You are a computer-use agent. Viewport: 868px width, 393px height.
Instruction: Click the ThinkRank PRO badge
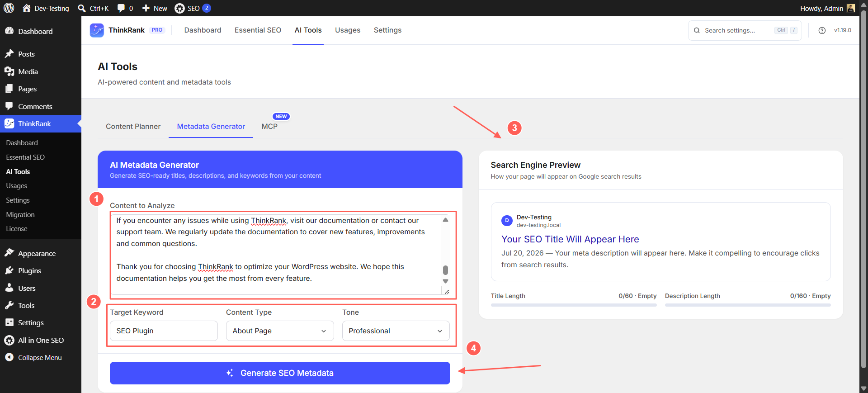coord(157,30)
